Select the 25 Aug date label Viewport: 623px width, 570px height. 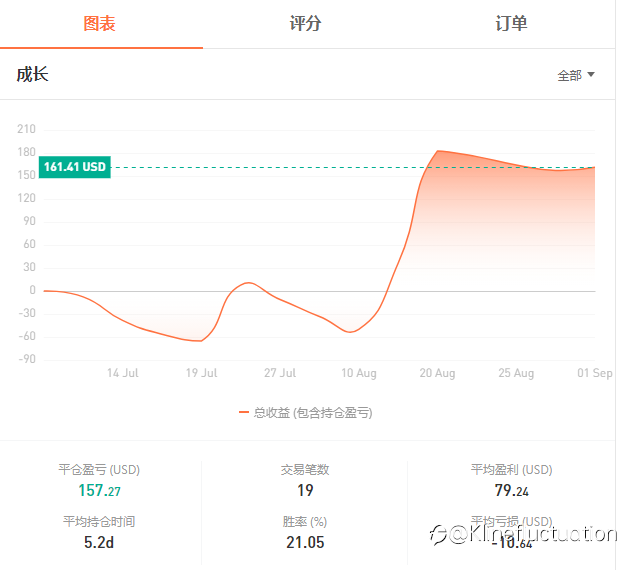pos(516,373)
